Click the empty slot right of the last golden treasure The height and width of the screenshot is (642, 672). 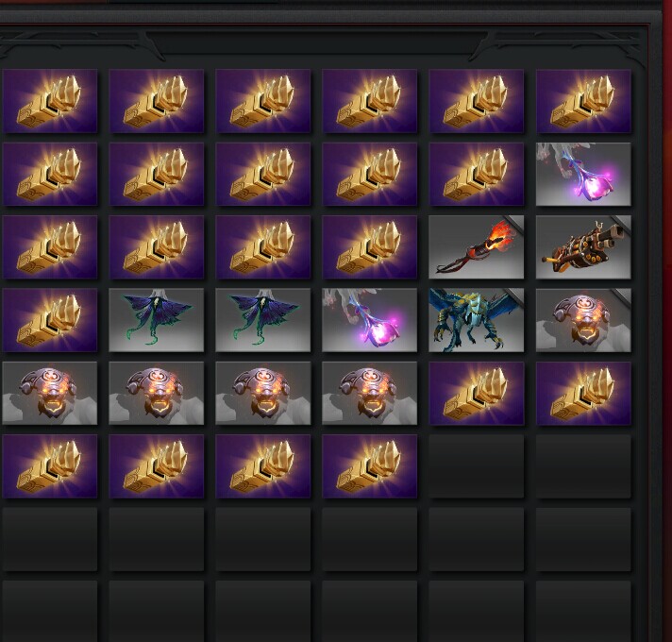[476, 466]
